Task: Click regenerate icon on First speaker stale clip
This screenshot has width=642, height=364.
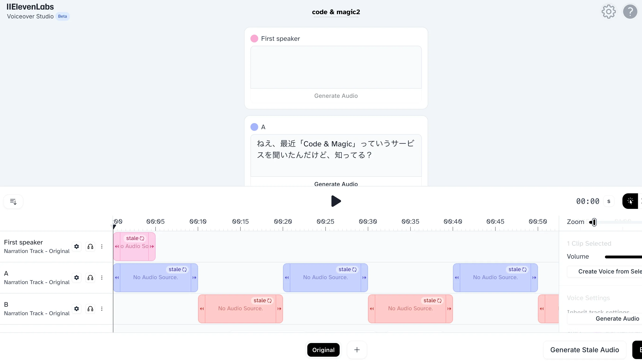Action: tap(142, 239)
